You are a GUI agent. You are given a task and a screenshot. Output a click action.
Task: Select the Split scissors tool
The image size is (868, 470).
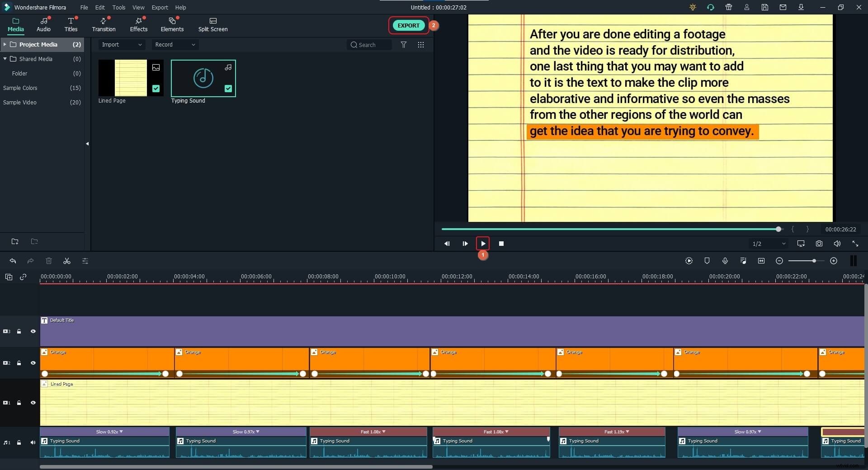point(66,261)
